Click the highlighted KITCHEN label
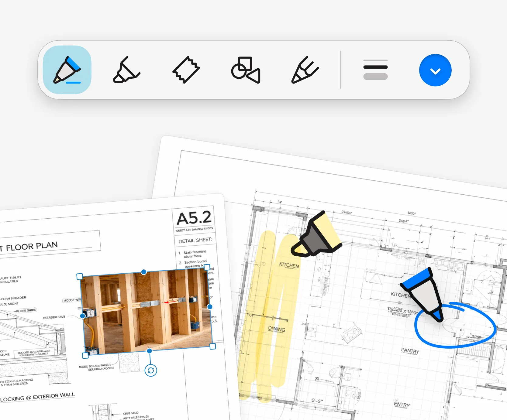Screen dimensions: 507x420 click(289, 265)
